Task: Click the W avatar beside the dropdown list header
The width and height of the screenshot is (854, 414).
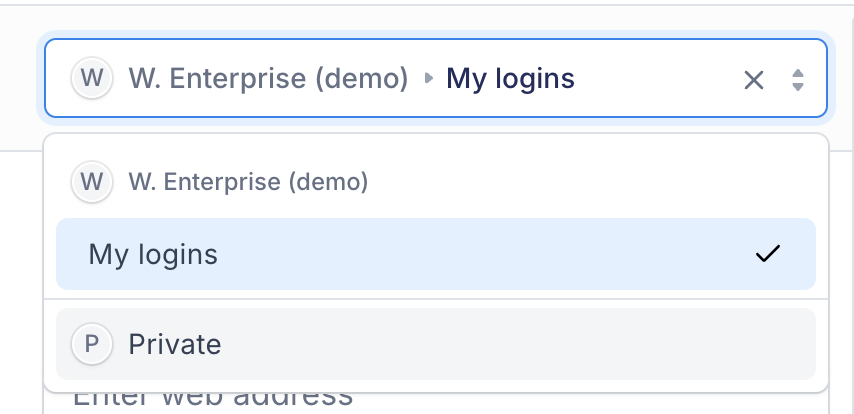Action: tap(92, 181)
